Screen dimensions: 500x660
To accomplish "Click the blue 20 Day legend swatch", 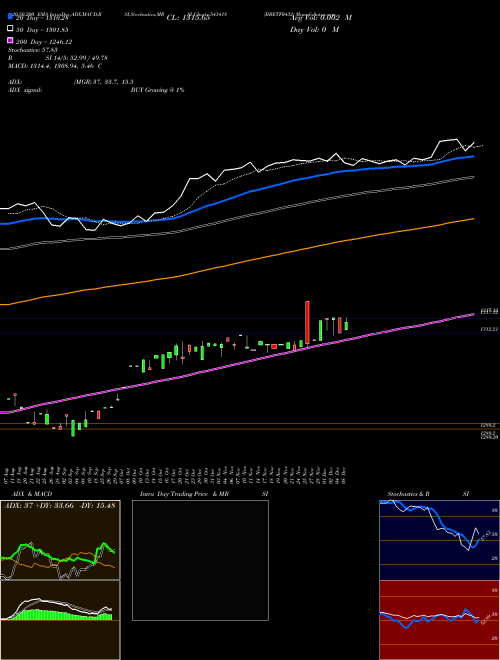I will (10, 17).
